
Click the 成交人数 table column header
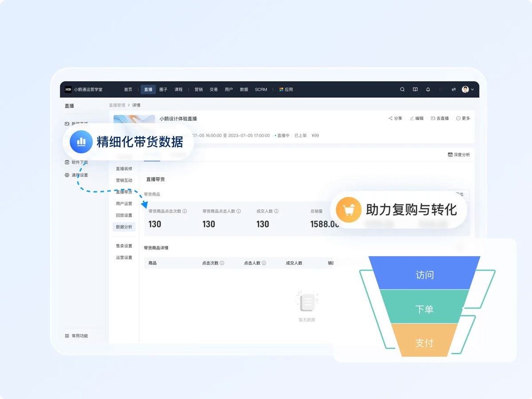(x=294, y=263)
